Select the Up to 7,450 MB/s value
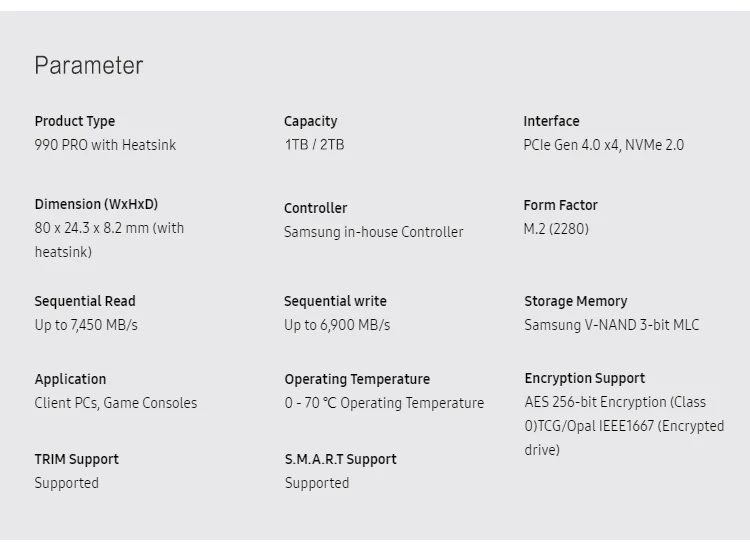This screenshot has width=750, height=555. 86,325
